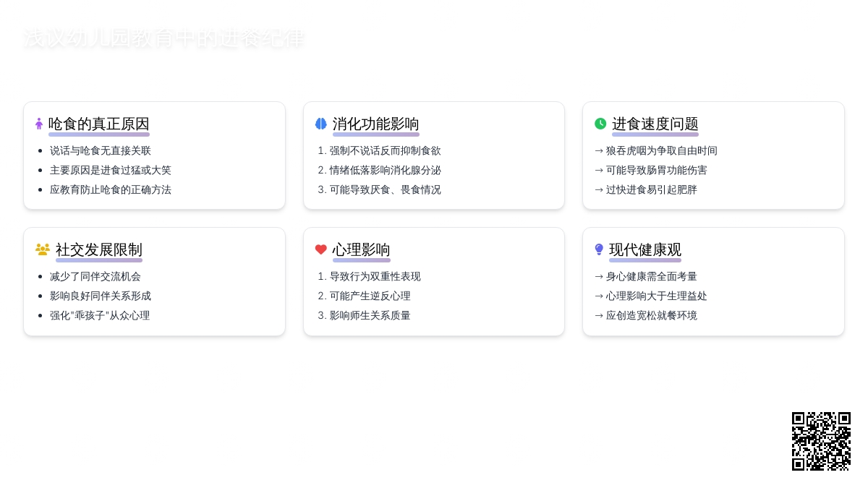The image size is (868, 488).
Task: Click item 可能导致厌食、畏食情况
Action: [x=385, y=189]
